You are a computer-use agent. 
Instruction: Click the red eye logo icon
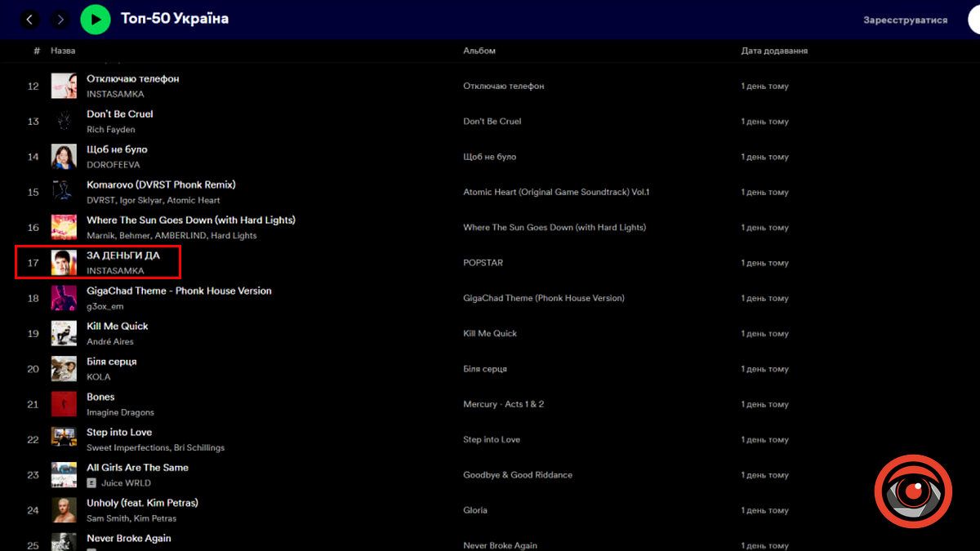913,493
